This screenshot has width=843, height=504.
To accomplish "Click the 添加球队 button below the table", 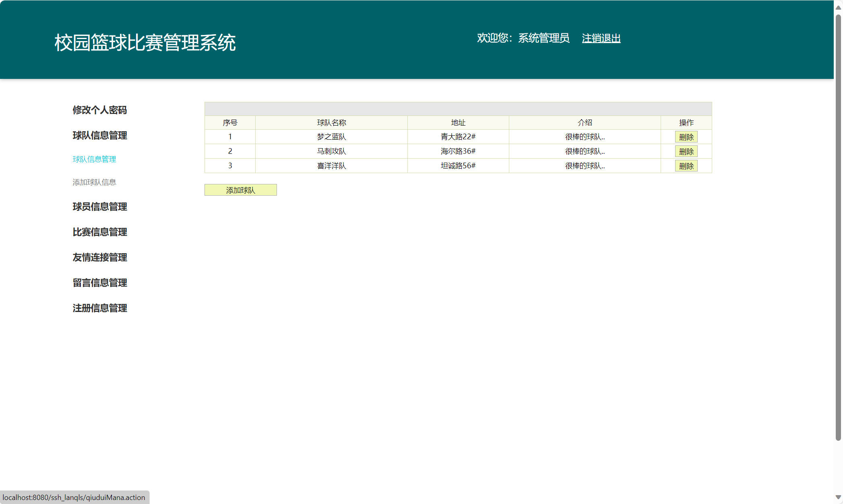I will pos(240,190).
